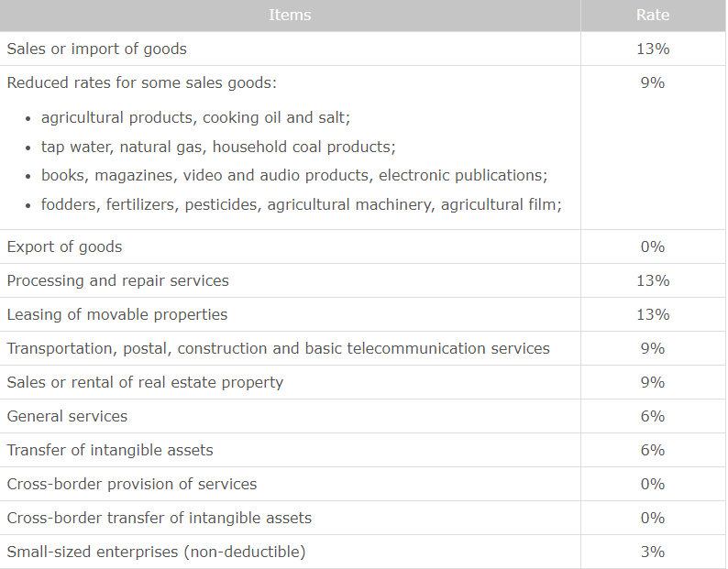Select the "Export of goods" row label
The image size is (728, 569).
64,246
